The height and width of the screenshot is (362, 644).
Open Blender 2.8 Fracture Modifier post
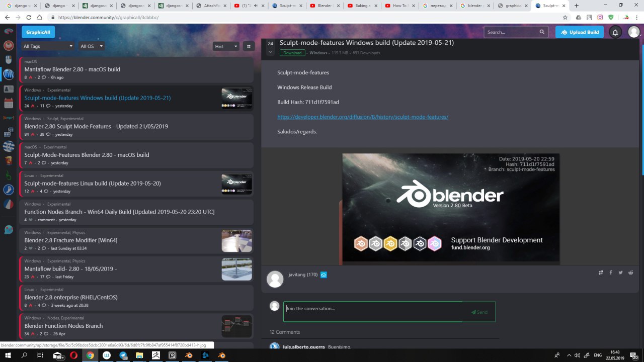[x=71, y=240]
